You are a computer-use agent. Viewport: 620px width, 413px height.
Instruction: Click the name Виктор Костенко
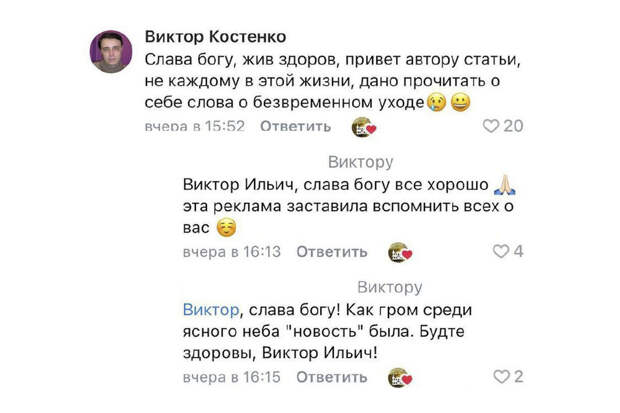[217, 35]
